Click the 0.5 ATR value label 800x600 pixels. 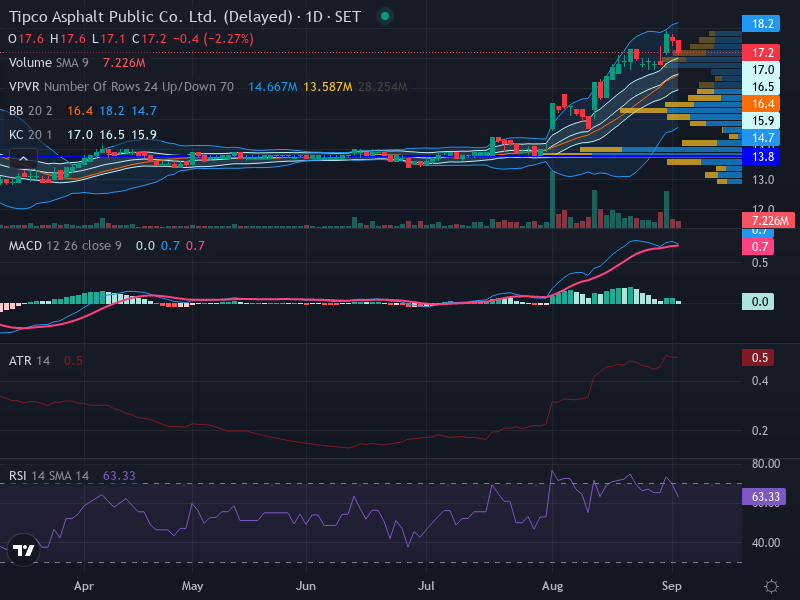pyautogui.click(x=758, y=358)
